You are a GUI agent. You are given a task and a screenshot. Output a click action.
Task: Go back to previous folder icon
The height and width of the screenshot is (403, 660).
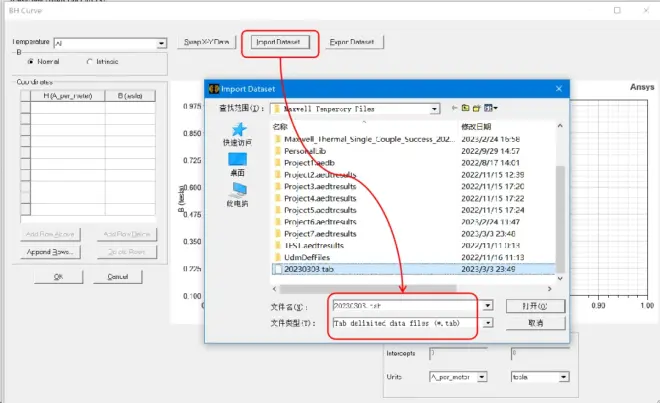point(454,108)
